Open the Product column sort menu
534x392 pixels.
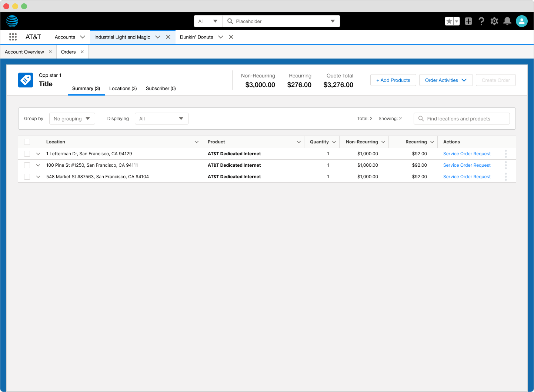tap(299, 142)
